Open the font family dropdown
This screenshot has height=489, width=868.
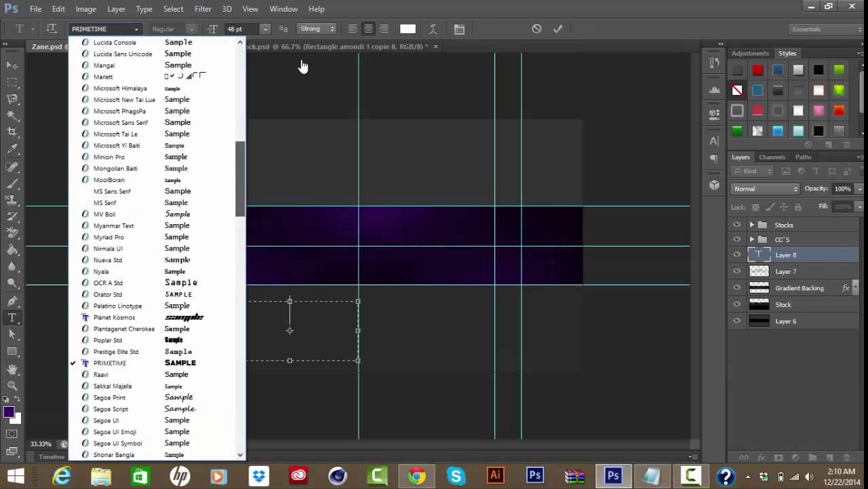click(x=137, y=29)
